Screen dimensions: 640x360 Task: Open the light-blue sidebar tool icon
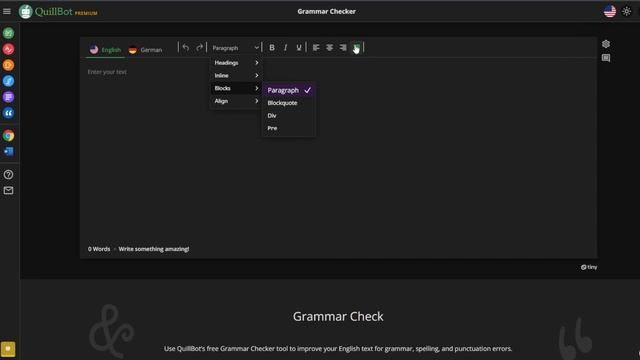8,81
